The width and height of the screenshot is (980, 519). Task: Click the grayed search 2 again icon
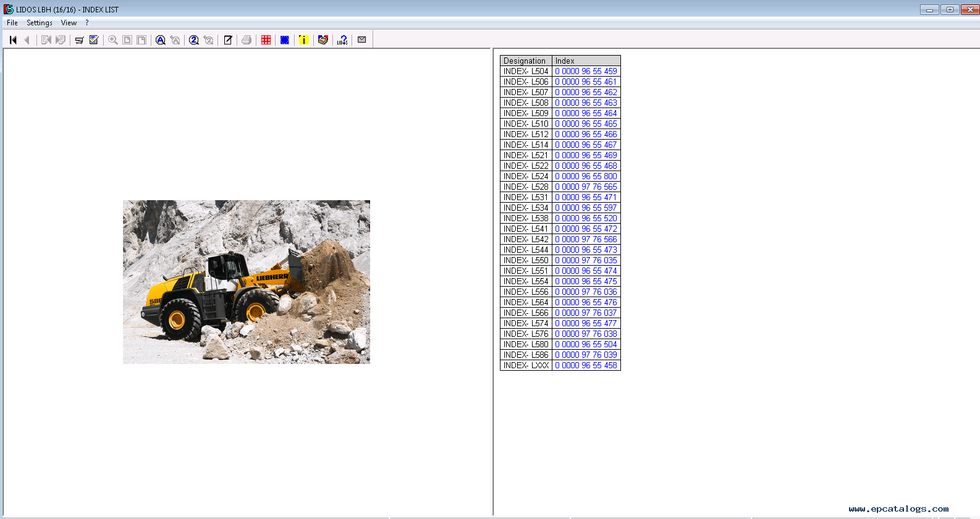209,40
